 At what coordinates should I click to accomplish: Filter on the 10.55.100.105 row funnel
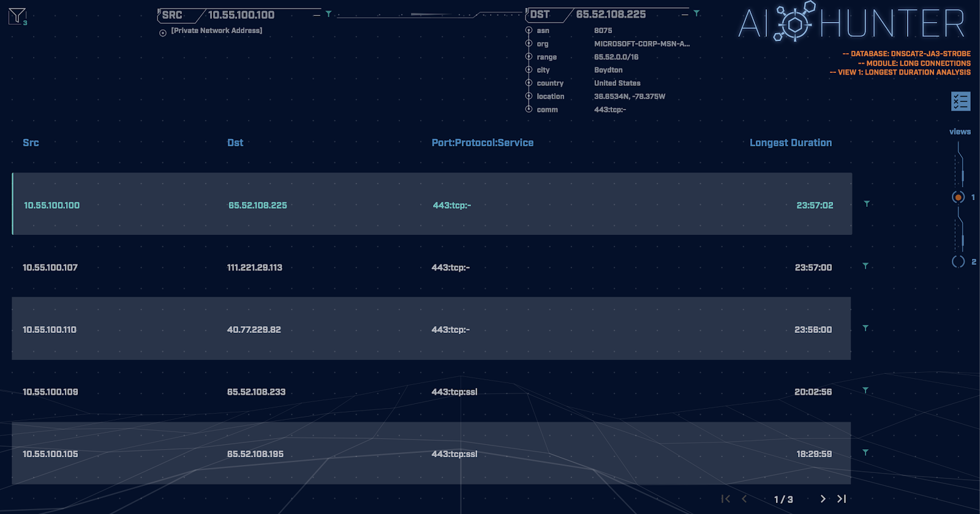[x=865, y=452]
